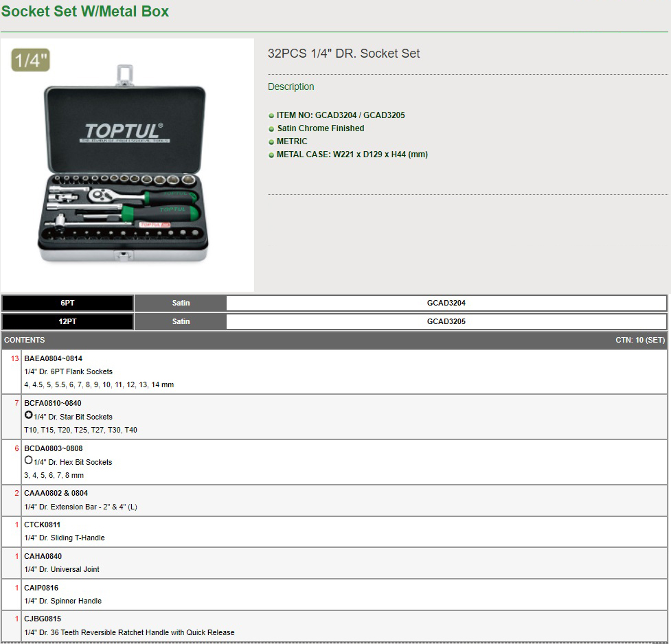The width and height of the screenshot is (671, 644).
Task: Click the "32PCS 1/4" DR. Socket Set" title
Action: pyautogui.click(x=343, y=54)
